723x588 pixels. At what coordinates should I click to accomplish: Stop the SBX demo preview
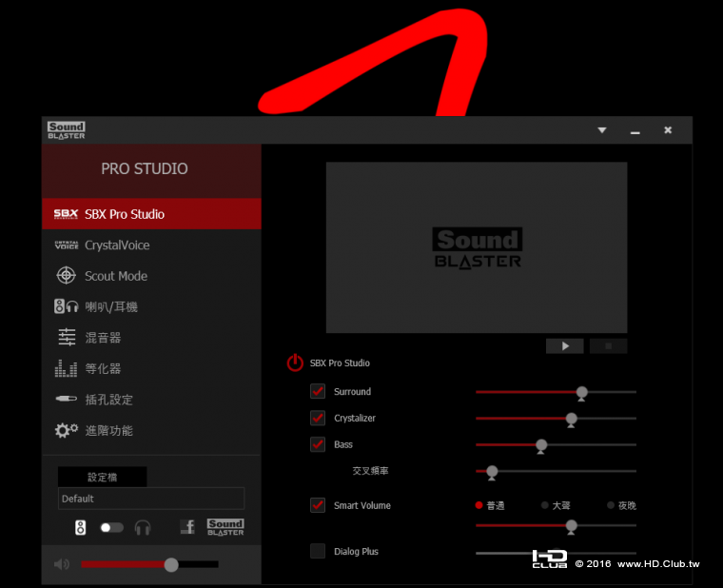(608, 346)
